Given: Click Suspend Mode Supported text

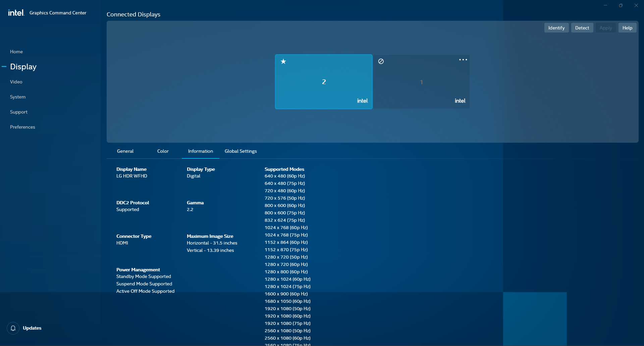Looking at the screenshot, I should click(144, 284).
